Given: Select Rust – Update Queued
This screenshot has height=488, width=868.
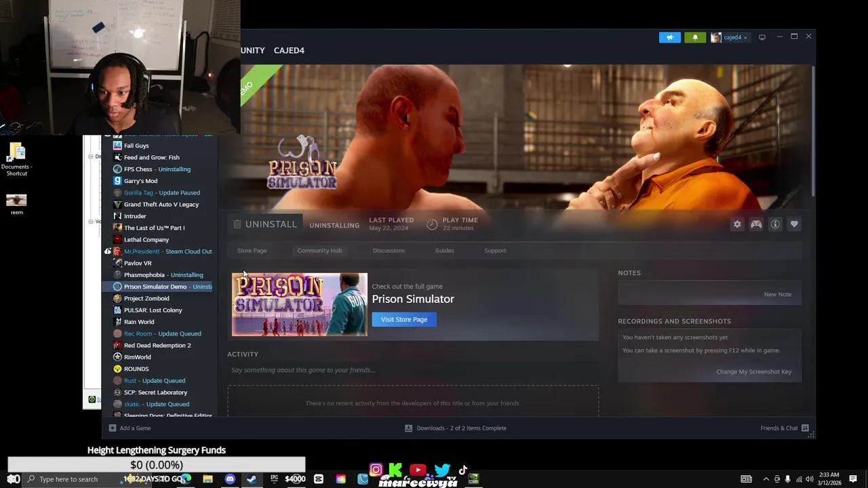Looking at the screenshot, I should point(155,381).
